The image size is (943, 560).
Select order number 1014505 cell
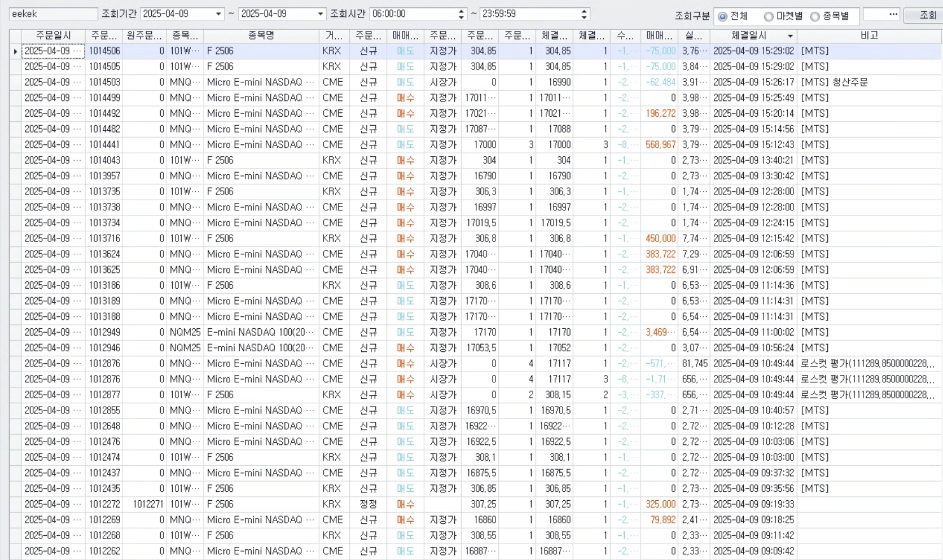click(104, 67)
